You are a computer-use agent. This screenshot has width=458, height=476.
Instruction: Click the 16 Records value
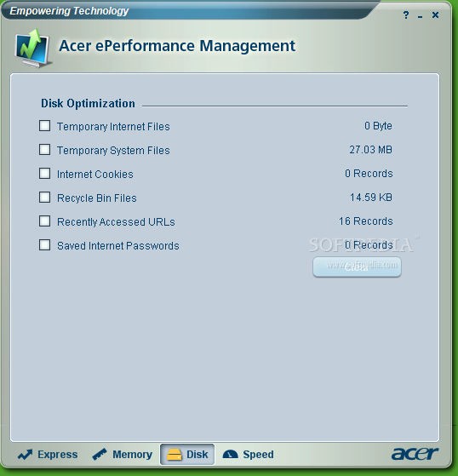pyautogui.click(x=366, y=221)
